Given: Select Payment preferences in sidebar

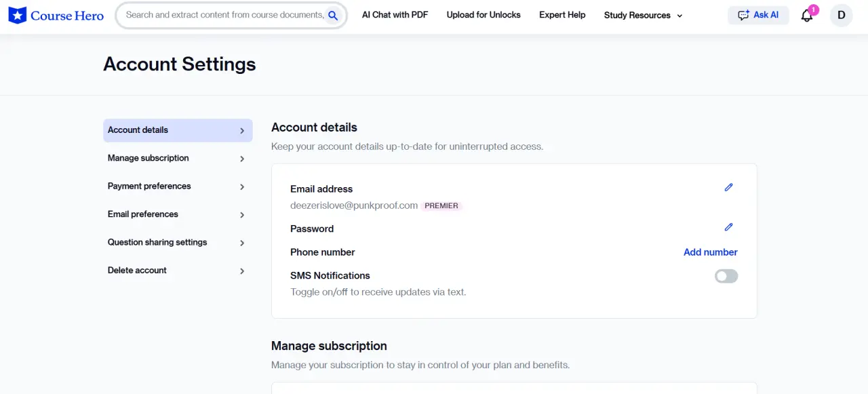Looking at the screenshot, I should [x=178, y=186].
